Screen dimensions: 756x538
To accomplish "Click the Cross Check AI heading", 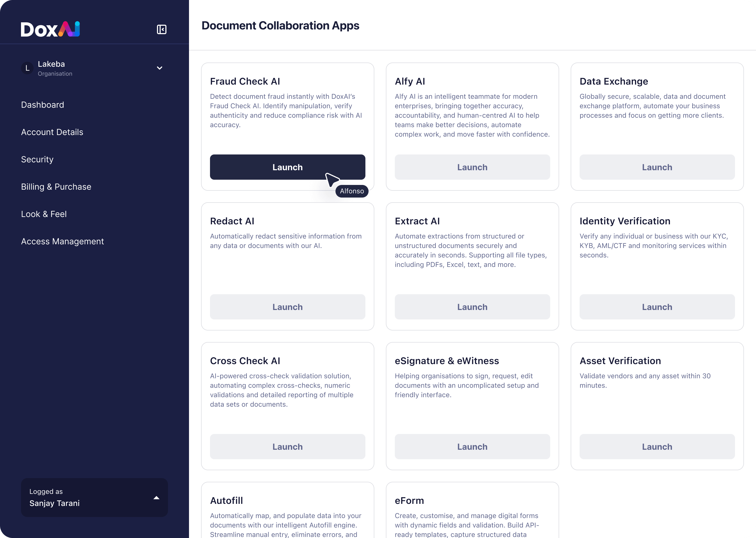I will tap(245, 361).
